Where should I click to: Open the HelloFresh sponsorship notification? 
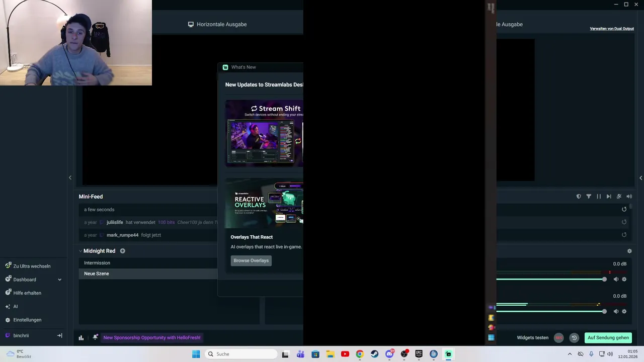coord(151,338)
